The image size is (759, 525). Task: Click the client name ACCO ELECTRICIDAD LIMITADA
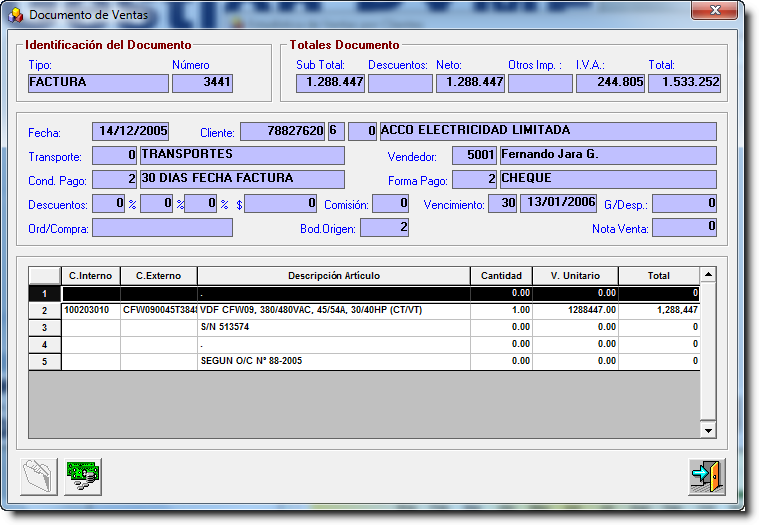548,132
